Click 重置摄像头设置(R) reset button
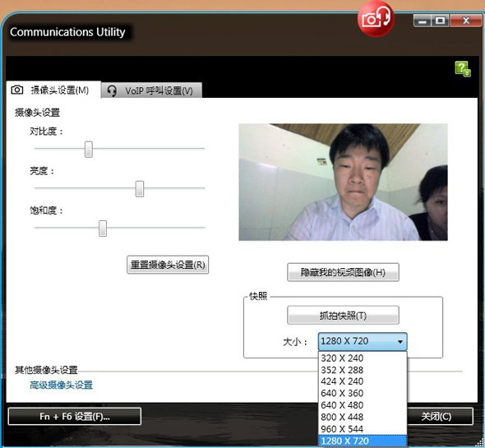This screenshot has height=448, width=485. (168, 265)
